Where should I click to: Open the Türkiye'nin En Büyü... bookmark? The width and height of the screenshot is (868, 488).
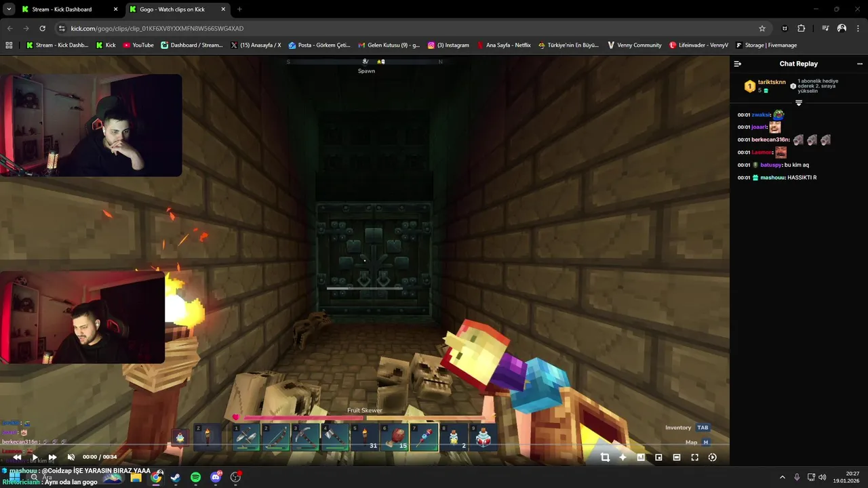point(568,45)
